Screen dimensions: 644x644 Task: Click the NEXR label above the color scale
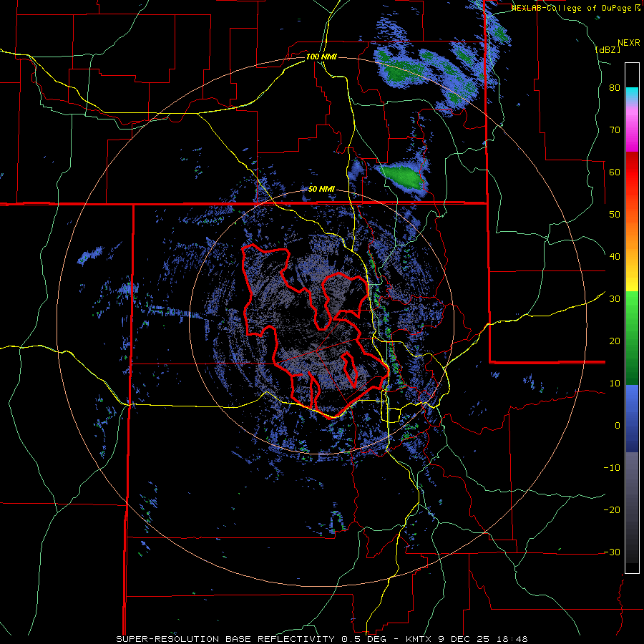click(628, 43)
